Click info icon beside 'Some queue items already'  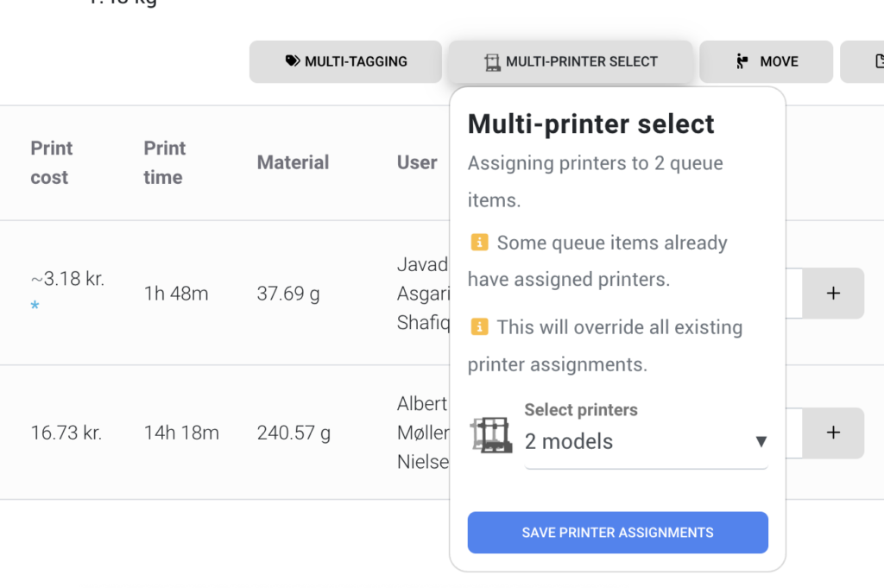(x=479, y=243)
